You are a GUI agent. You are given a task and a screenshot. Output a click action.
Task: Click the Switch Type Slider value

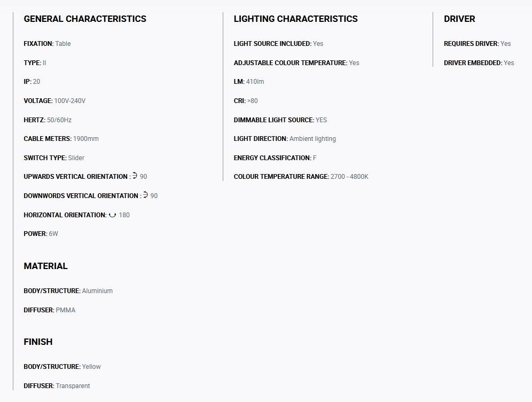(76, 157)
